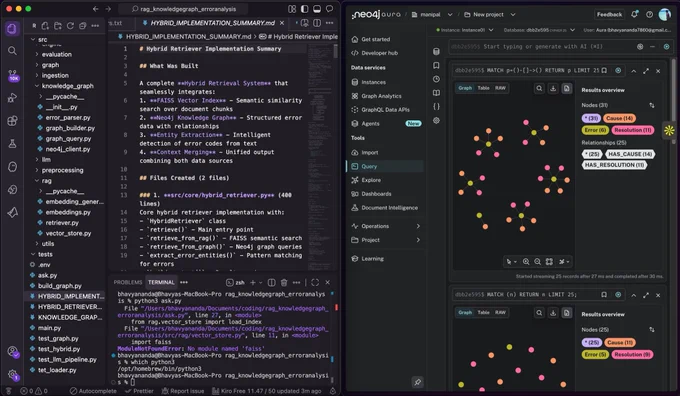Open Developer hub in Neo4j sidebar

(x=379, y=53)
